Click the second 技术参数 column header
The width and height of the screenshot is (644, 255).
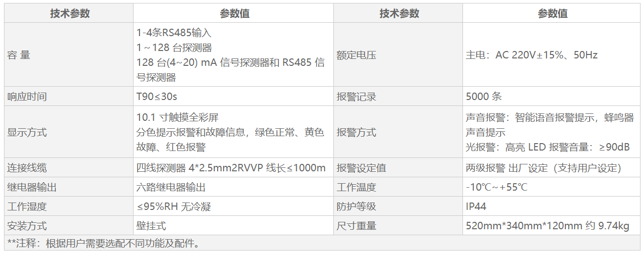coord(399,14)
